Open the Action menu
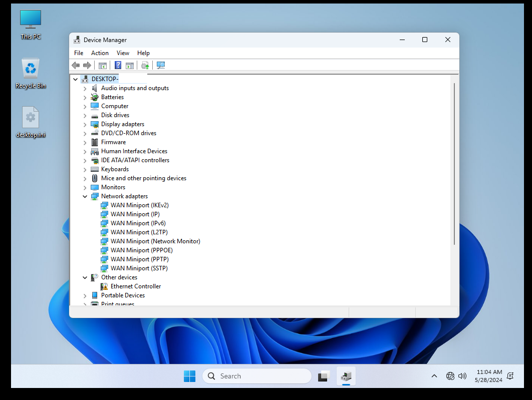532x400 pixels. point(100,53)
